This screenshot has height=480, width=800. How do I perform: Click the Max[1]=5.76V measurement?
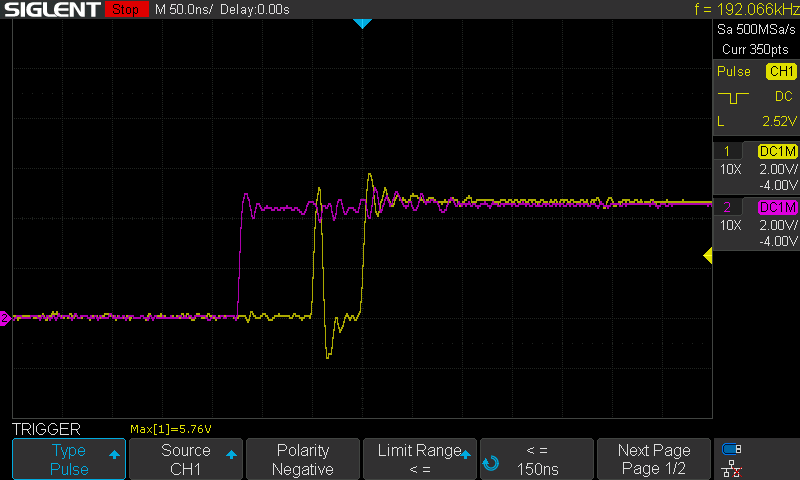tap(171, 429)
